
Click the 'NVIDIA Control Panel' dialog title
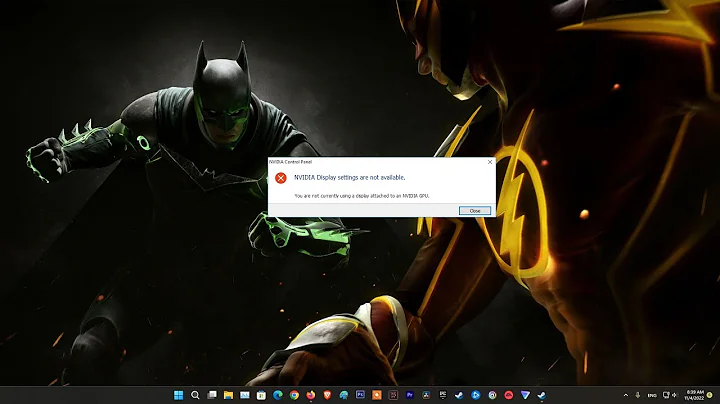pyautogui.click(x=290, y=162)
